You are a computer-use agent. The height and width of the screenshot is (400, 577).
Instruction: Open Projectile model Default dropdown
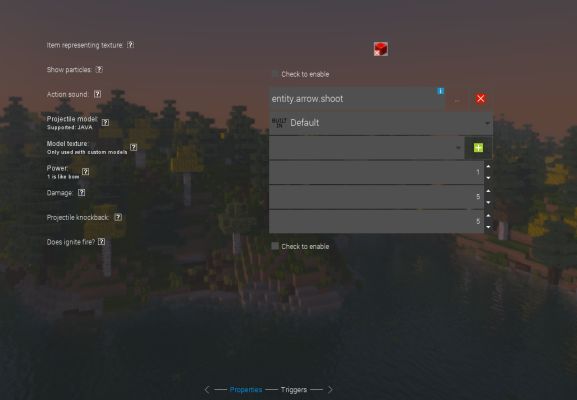pyautogui.click(x=381, y=123)
